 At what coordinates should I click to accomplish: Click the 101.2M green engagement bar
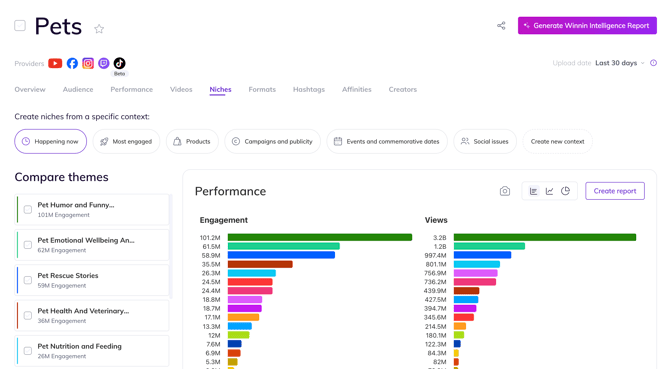[320, 237]
